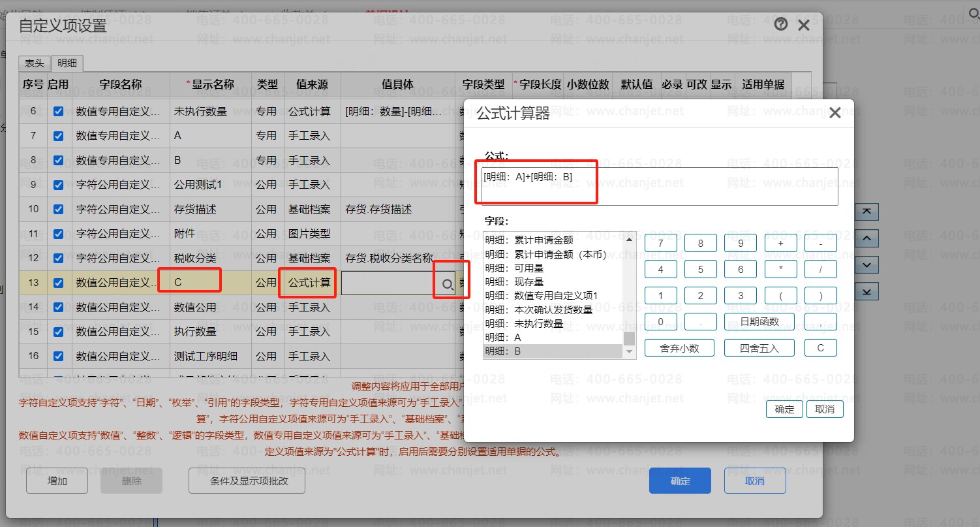Image resolution: width=980 pixels, height=527 pixels.
Task: Toggle 启用 checkbox for row 9
Action: click(59, 185)
